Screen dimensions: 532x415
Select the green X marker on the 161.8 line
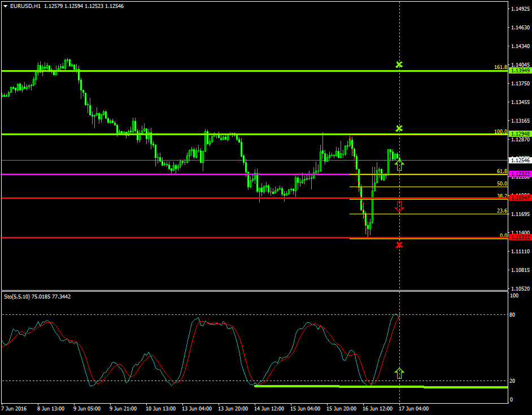click(399, 64)
